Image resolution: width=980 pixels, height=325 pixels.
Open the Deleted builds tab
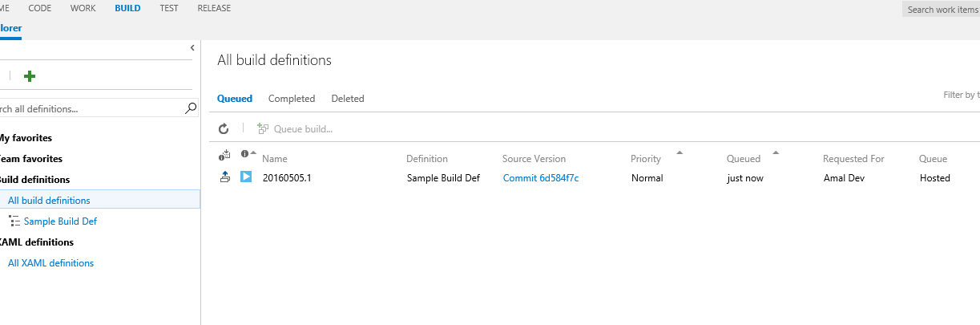point(348,99)
